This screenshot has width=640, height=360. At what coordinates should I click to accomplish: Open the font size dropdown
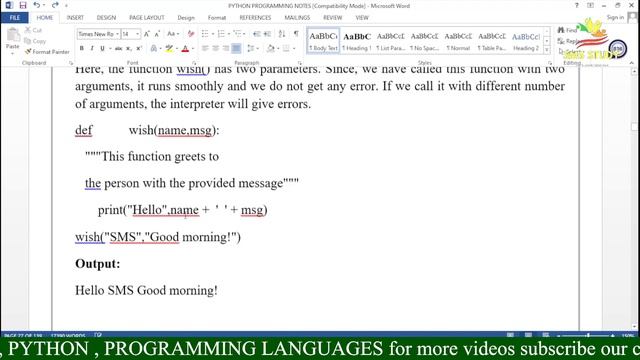(x=137, y=34)
